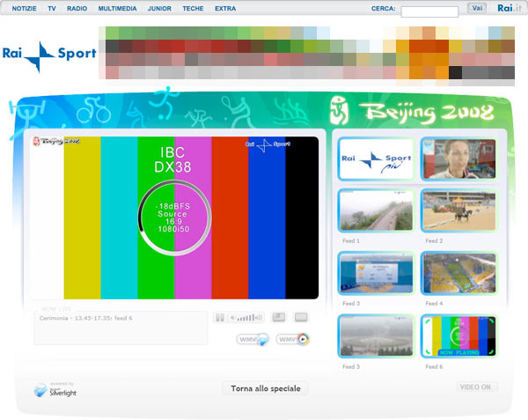Open stream in WMV Windows Media Player

coord(292,339)
